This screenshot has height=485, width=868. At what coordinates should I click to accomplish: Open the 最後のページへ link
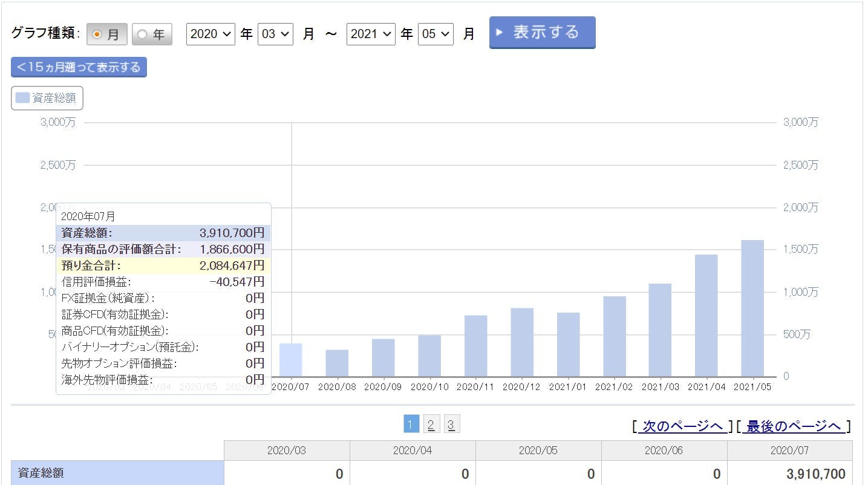[x=793, y=426]
